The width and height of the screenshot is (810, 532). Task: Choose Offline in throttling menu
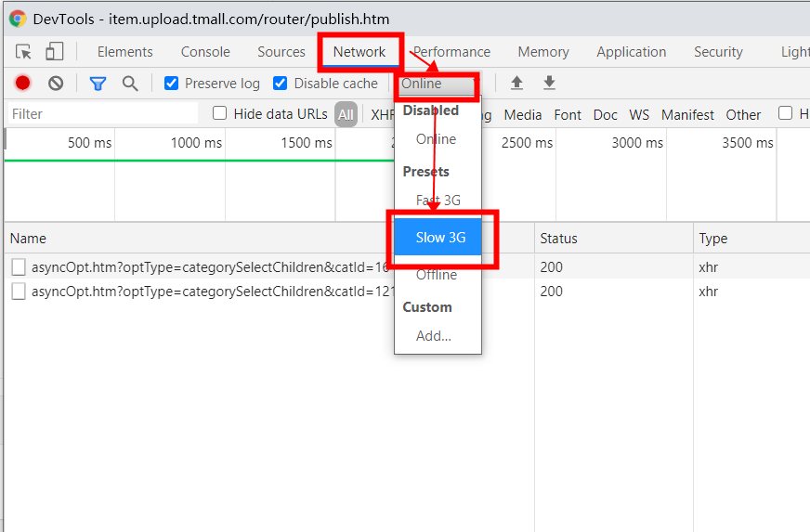pos(437,275)
